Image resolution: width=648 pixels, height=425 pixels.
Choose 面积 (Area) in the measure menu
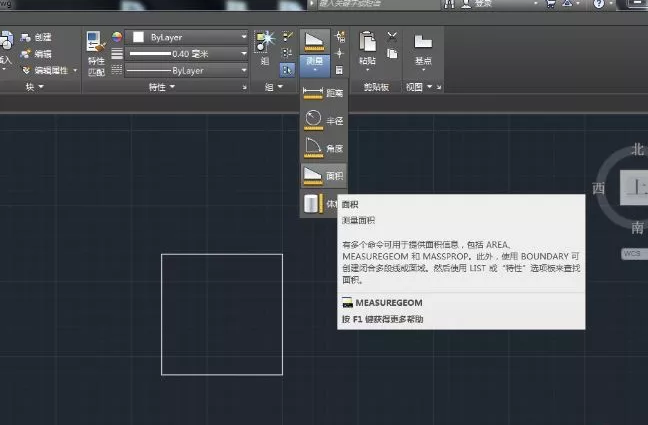pos(324,176)
